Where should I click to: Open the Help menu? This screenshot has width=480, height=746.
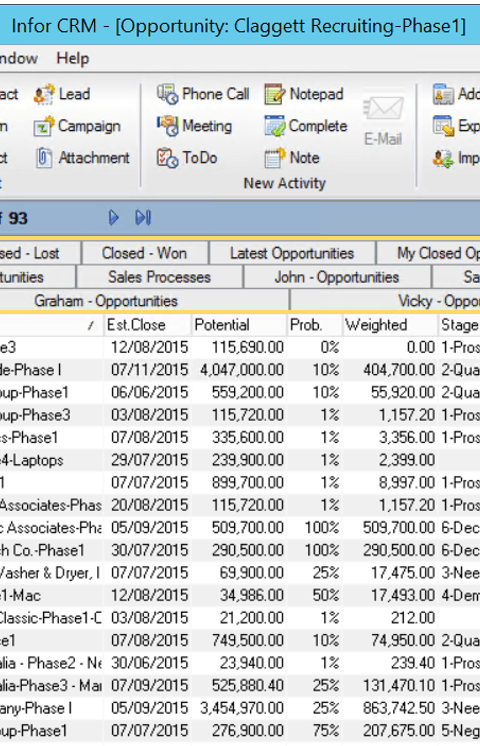73,59
